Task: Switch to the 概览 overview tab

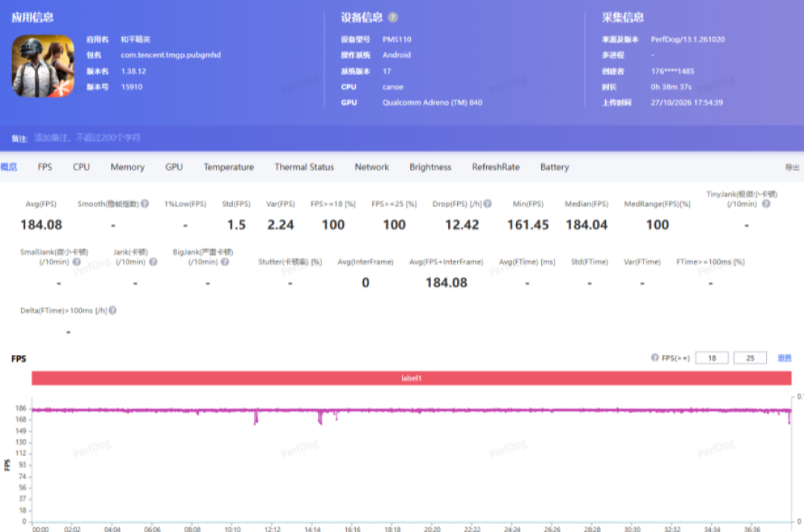Action: coord(9,167)
